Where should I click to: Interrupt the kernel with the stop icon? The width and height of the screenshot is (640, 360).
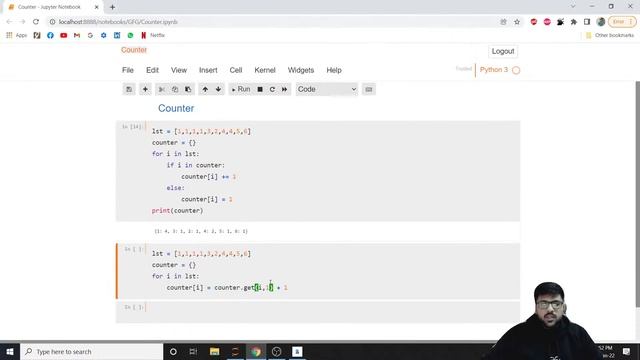[260, 89]
